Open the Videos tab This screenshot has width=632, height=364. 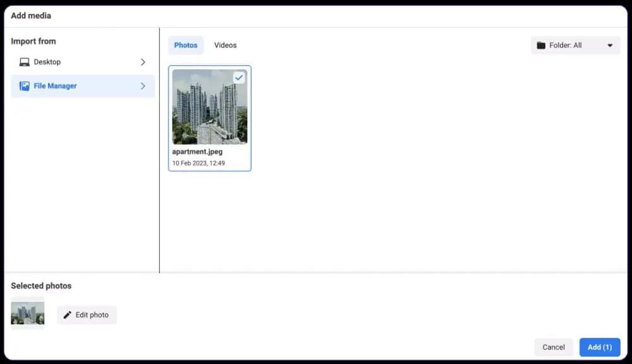pos(225,45)
